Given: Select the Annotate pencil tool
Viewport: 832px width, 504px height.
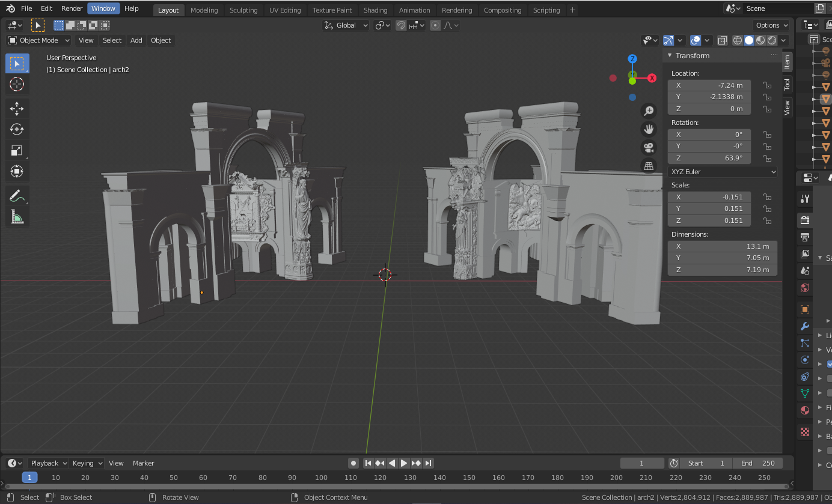Looking at the screenshot, I should [17, 196].
